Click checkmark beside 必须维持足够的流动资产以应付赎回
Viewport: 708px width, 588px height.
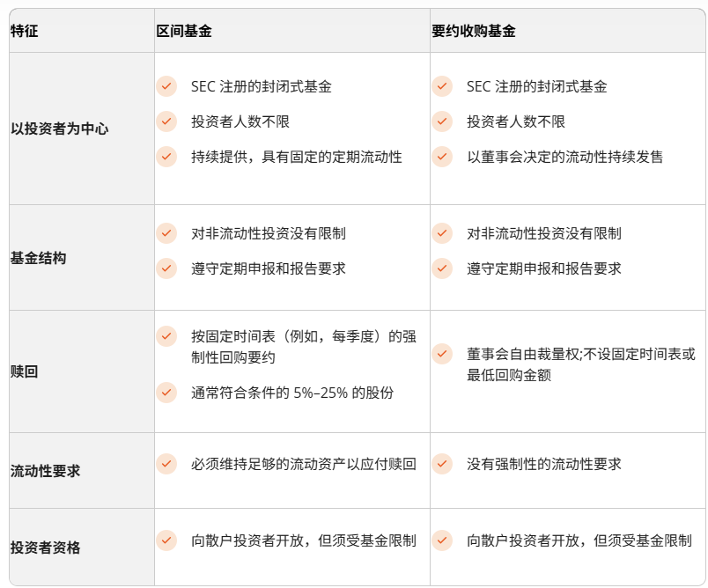[166, 464]
